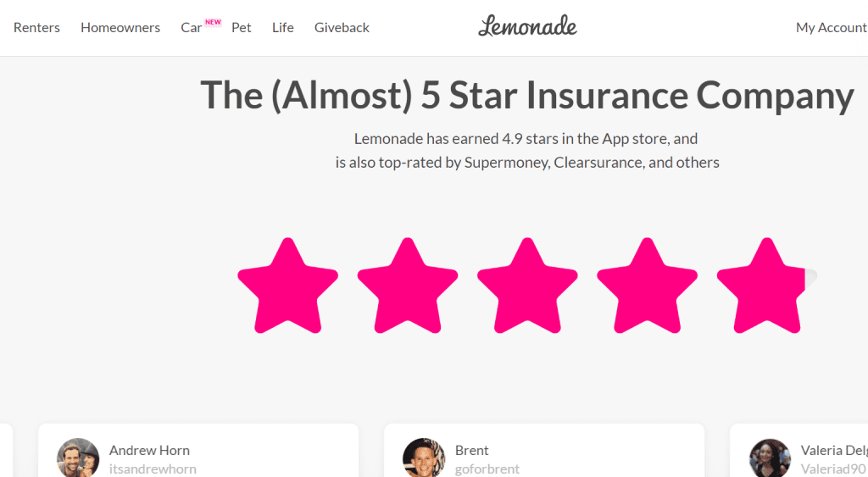Open My Account
This screenshot has width=868, height=477.
(831, 27)
